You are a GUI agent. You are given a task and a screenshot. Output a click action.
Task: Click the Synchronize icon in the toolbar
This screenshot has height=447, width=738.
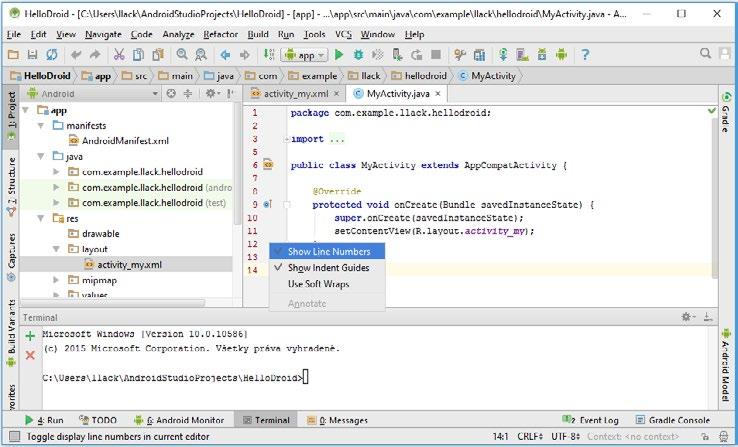click(x=52, y=55)
